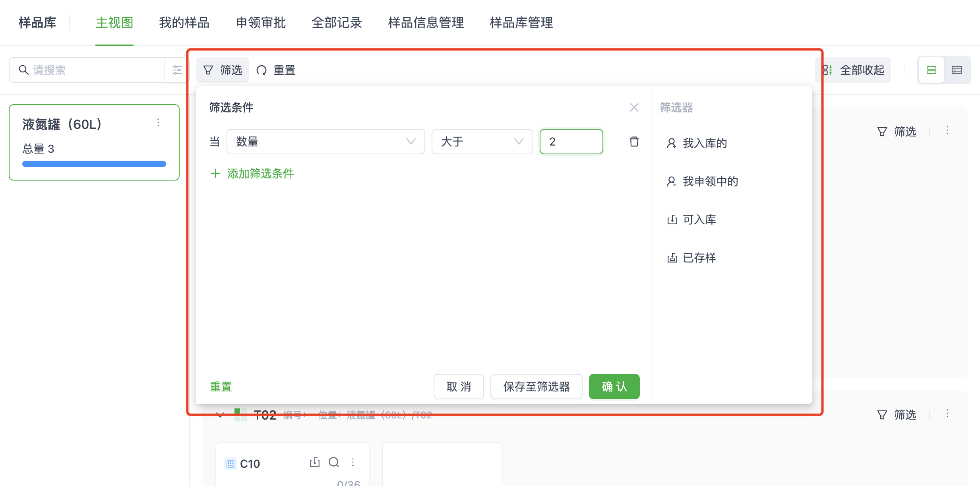Open the operator dropdown showing 大于
This screenshot has width=980, height=486.
(482, 141)
